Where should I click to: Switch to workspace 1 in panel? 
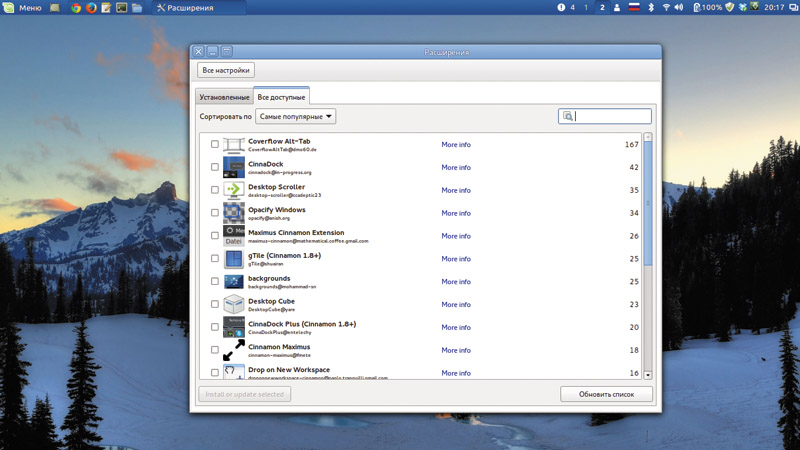586,8
